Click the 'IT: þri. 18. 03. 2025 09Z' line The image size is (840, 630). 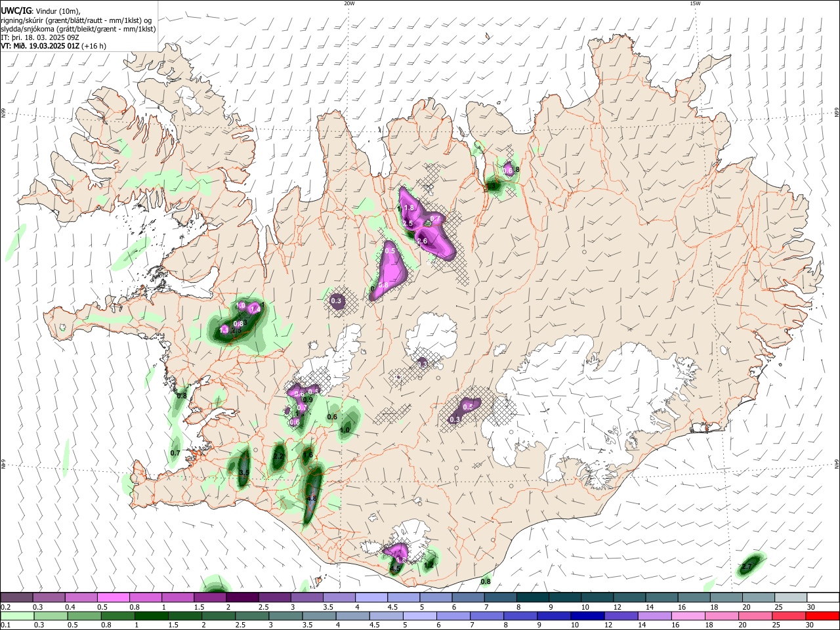point(41,37)
